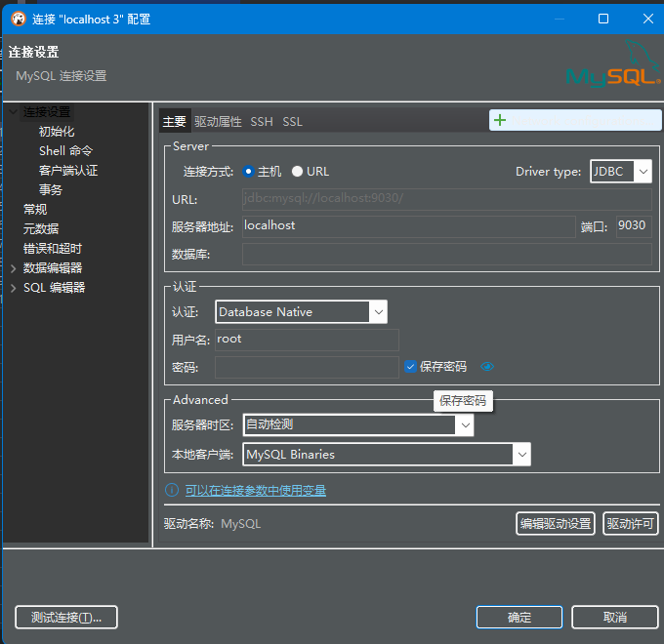
Task: Click the DBeaver app icon in title bar
Action: [19, 19]
